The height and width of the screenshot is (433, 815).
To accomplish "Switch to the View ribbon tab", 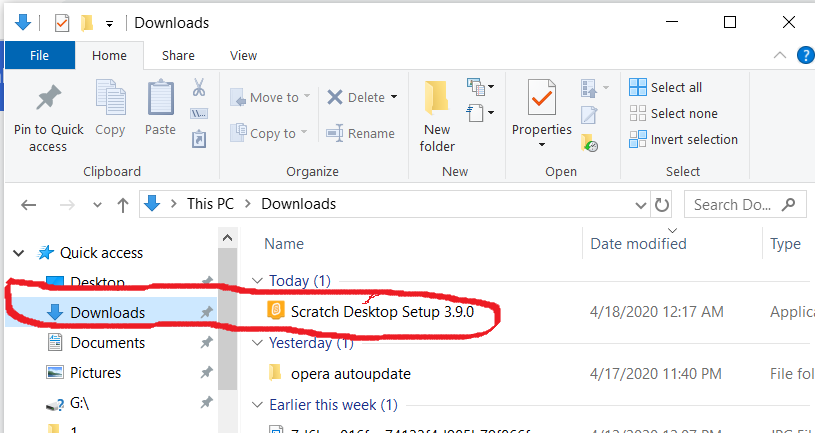I will [x=243, y=56].
